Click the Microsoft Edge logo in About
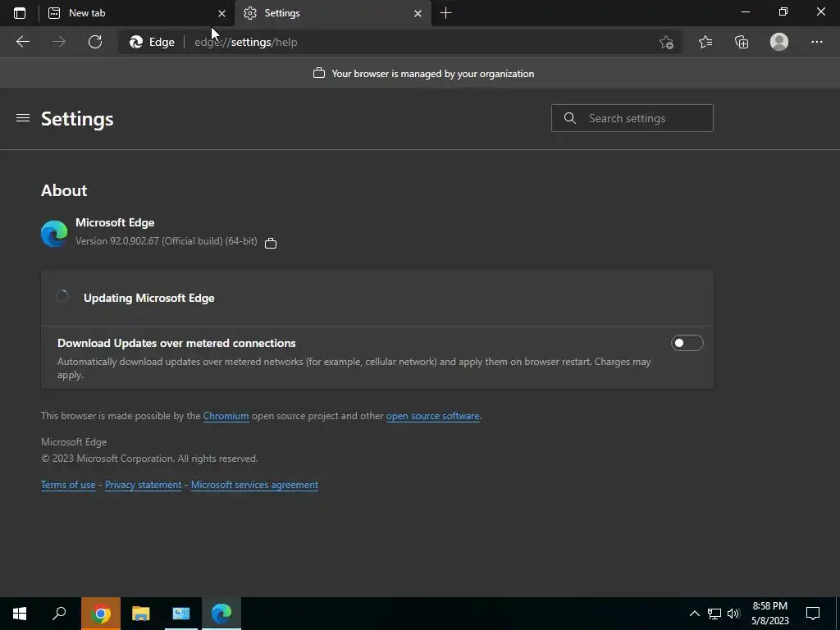Viewport: 840px width, 630px height. pos(54,233)
